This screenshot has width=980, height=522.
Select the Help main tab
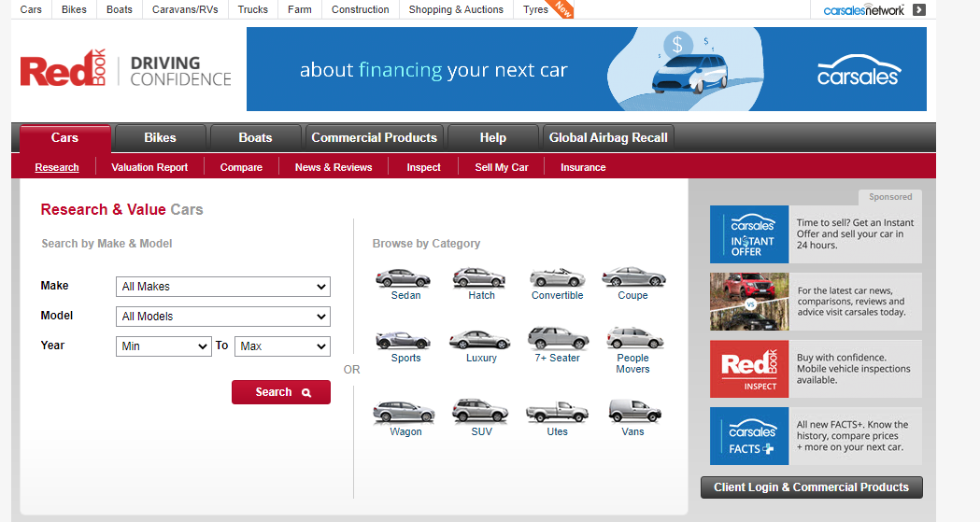[493, 138]
